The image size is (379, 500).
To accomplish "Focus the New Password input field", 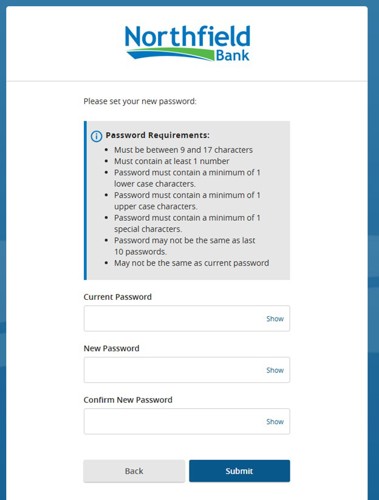I will click(187, 370).
